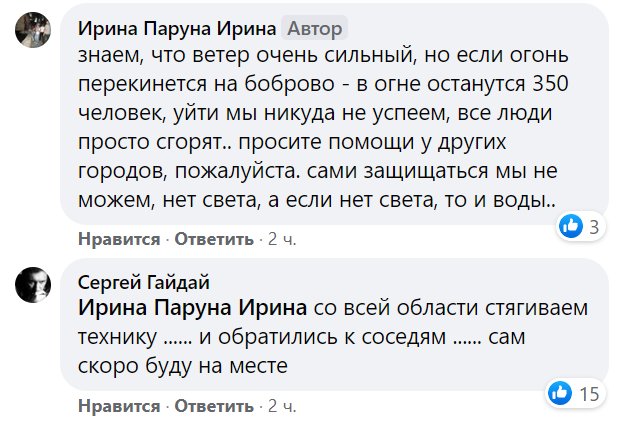
Task: Click the blue like reaction icon showing 15
Action: click(x=560, y=394)
